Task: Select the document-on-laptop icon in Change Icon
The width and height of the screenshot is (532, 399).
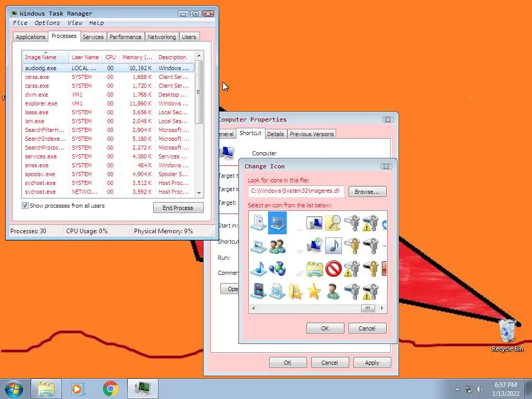Action: pos(258,223)
